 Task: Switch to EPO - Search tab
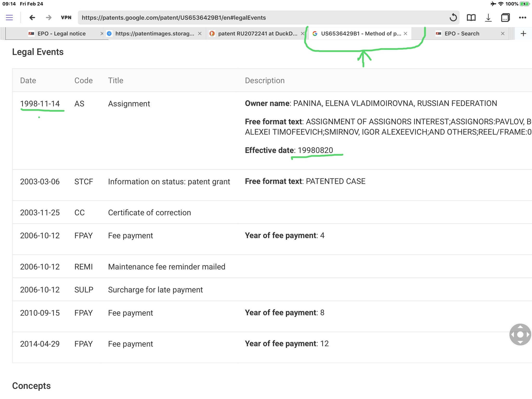click(462, 34)
